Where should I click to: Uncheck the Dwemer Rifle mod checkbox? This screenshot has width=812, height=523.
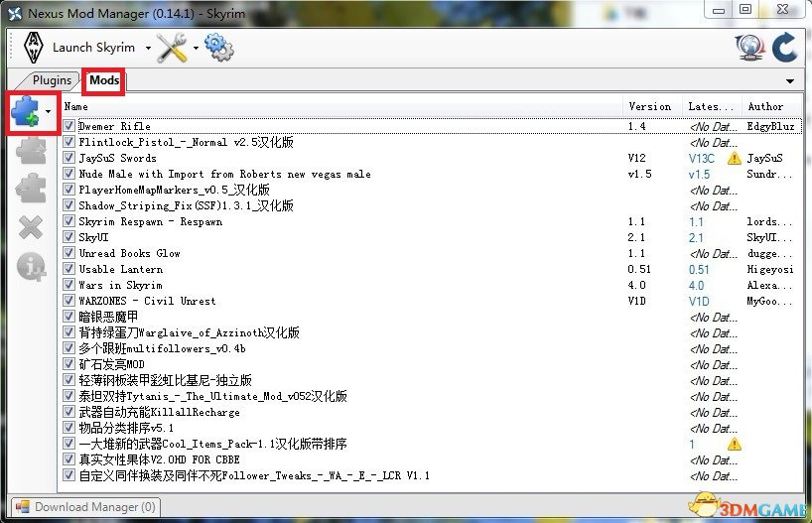coord(68,126)
